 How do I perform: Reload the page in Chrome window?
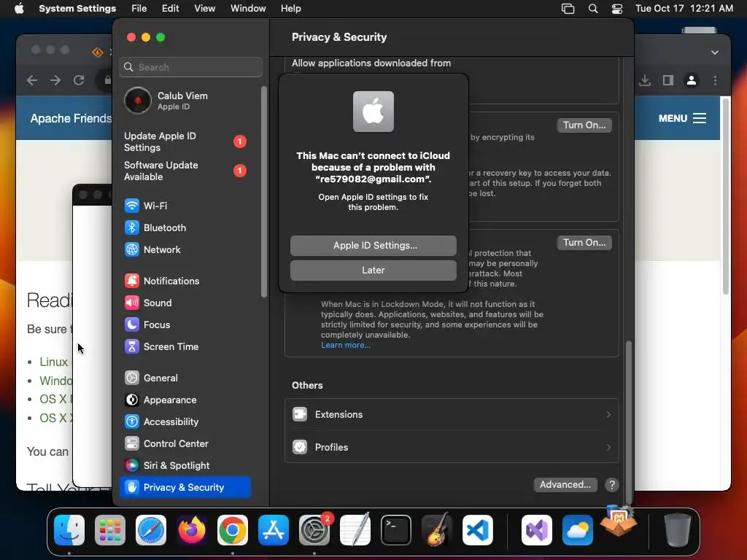[79, 80]
